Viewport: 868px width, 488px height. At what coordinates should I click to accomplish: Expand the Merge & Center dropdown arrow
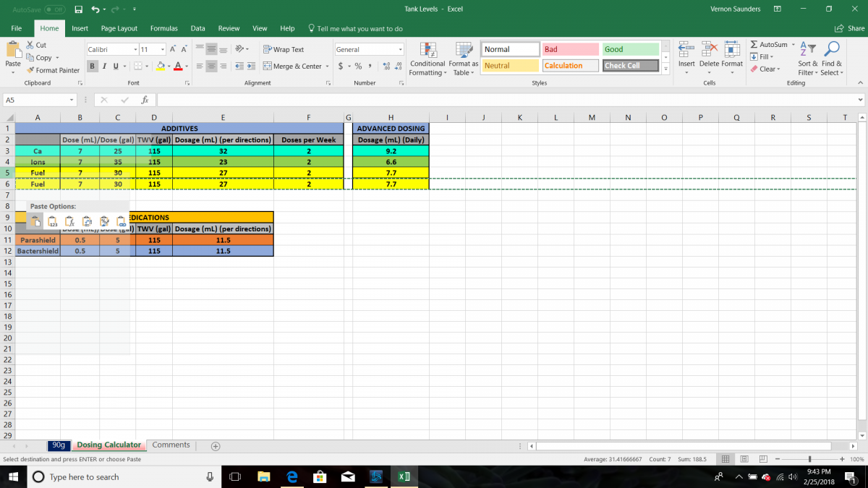(x=327, y=66)
